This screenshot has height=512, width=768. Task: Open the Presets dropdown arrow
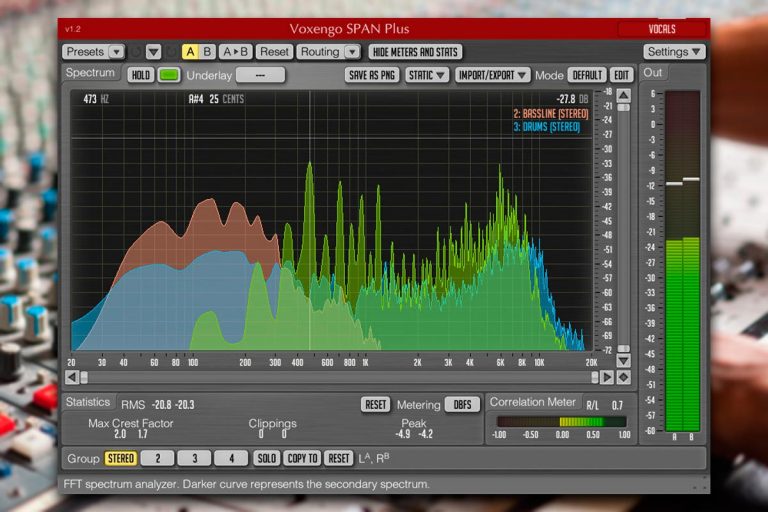pos(117,51)
